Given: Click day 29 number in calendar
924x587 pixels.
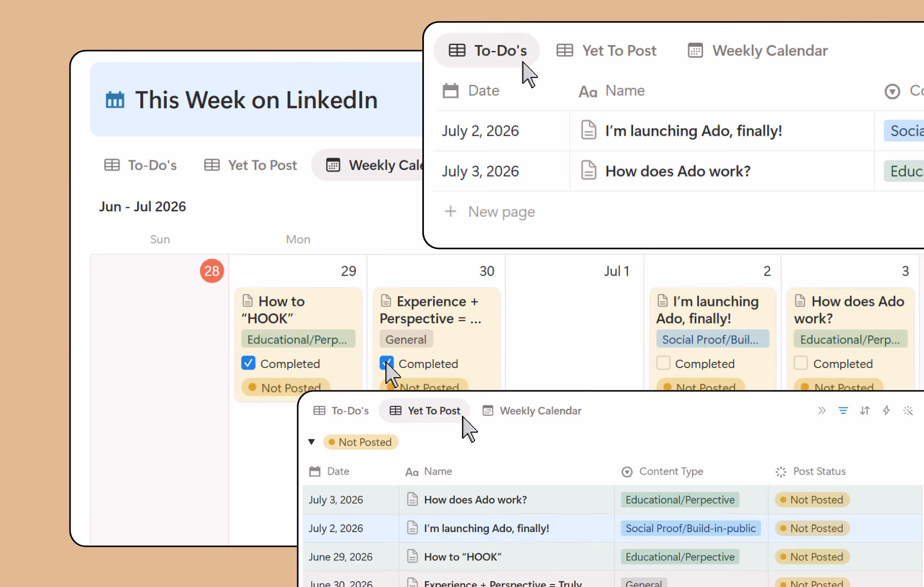Looking at the screenshot, I should tap(348, 271).
